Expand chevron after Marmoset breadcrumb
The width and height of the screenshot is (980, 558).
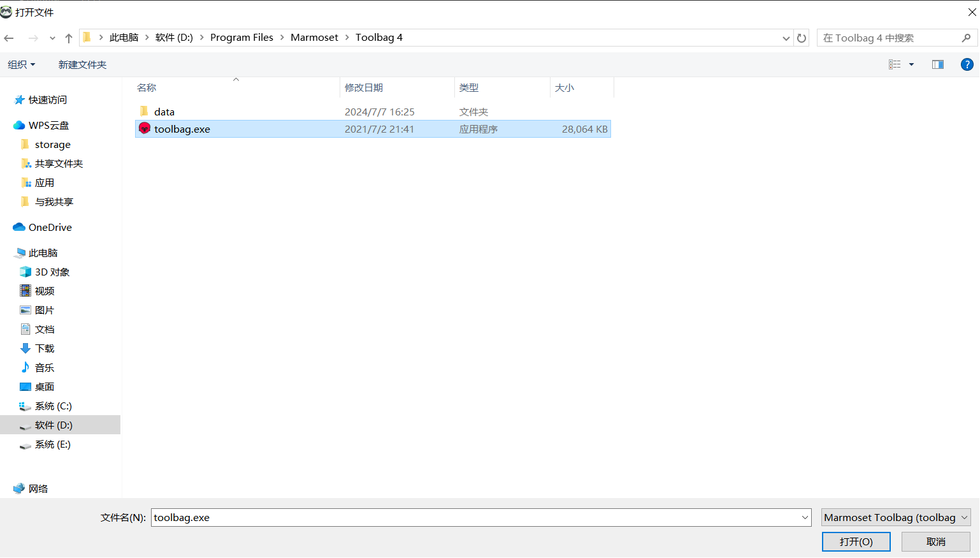[x=347, y=38]
